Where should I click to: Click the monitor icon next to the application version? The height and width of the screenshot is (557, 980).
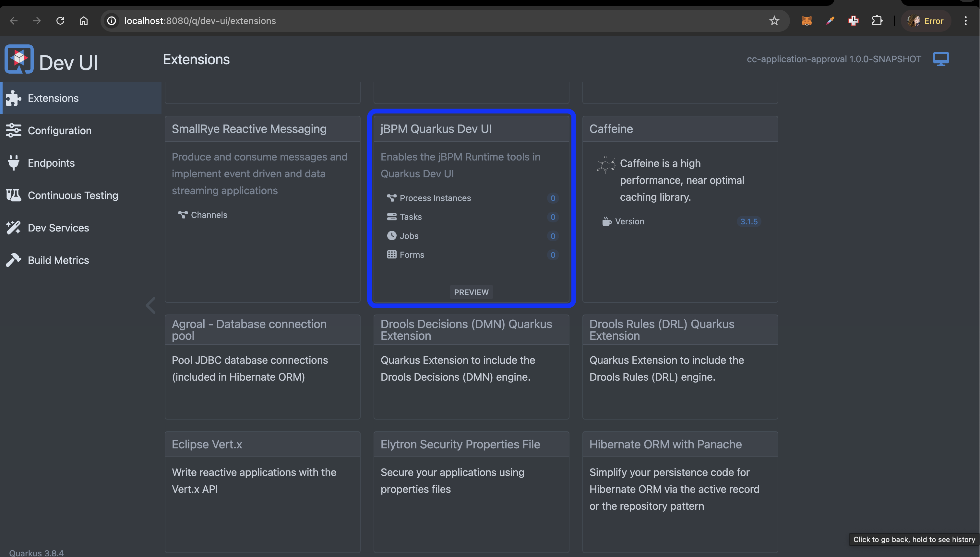(941, 59)
